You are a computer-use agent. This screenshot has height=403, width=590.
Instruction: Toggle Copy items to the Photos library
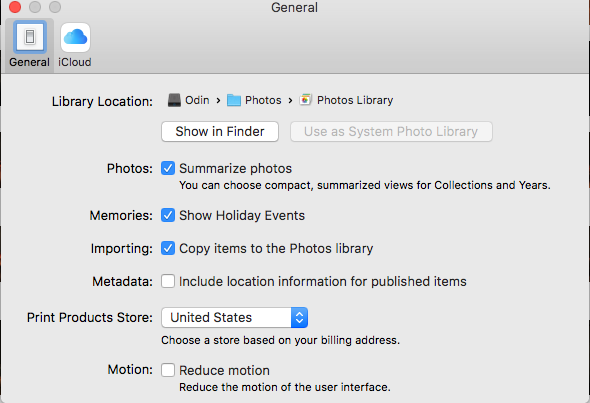[168, 248]
